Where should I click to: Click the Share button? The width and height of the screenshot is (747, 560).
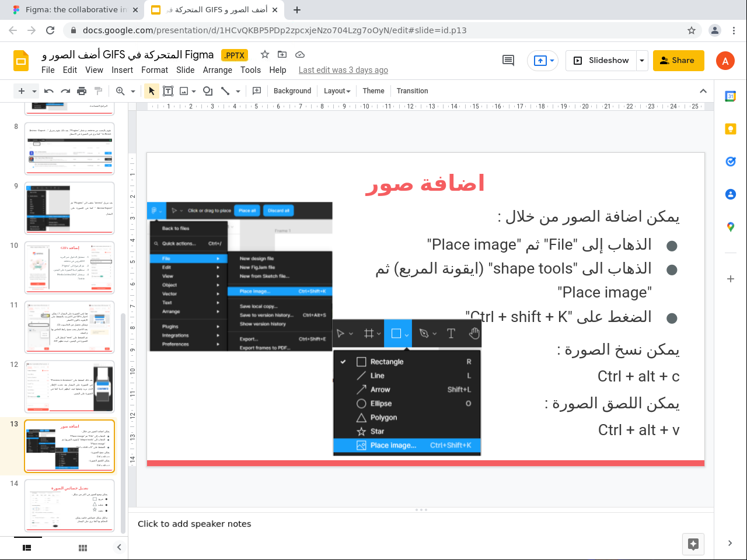pyautogui.click(x=679, y=61)
